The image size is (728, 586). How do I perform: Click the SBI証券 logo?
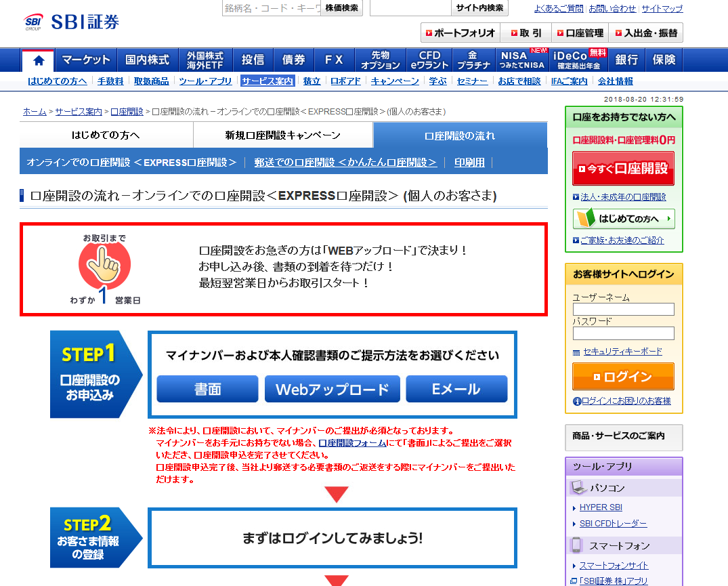72,22
